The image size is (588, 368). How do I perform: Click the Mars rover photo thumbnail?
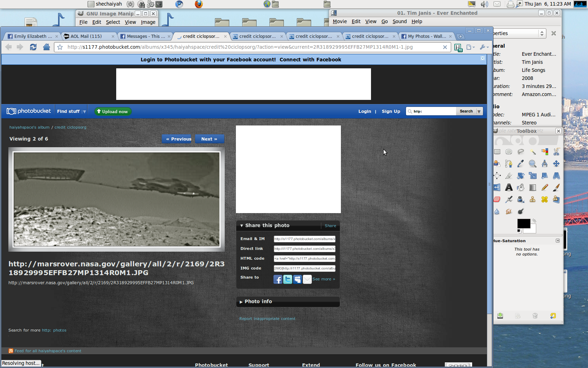click(x=117, y=199)
